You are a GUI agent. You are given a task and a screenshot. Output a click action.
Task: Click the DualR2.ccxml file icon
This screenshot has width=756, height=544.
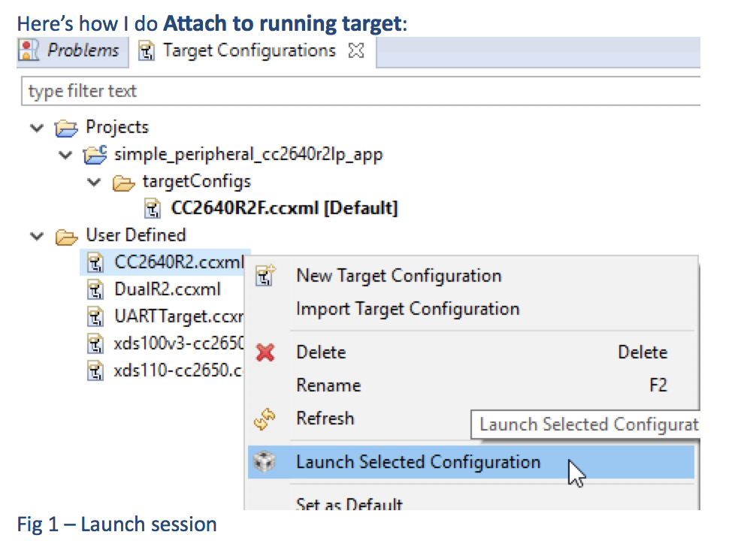coord(95,289)
